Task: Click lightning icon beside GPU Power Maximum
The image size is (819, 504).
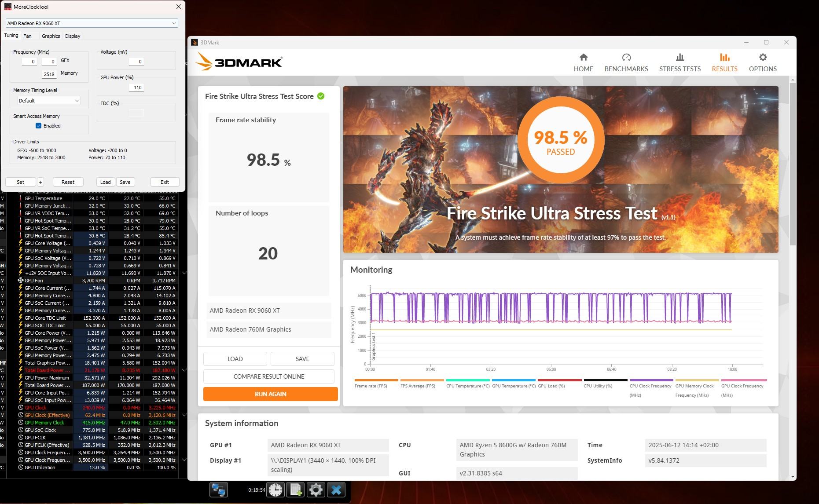Action: coord(21,378)
